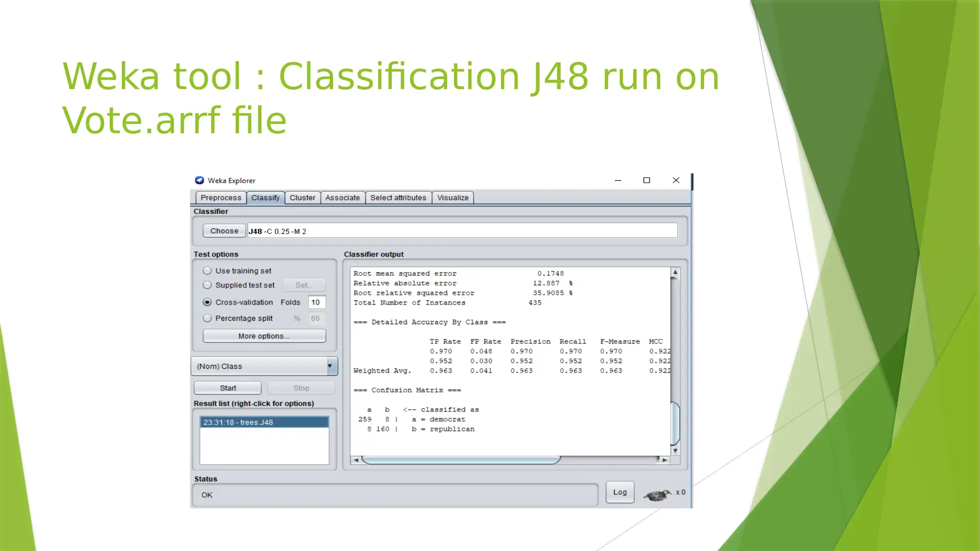980x551 pixels.
Task: Click the Confusion Matrix heading in output
Action: [407, 390]
